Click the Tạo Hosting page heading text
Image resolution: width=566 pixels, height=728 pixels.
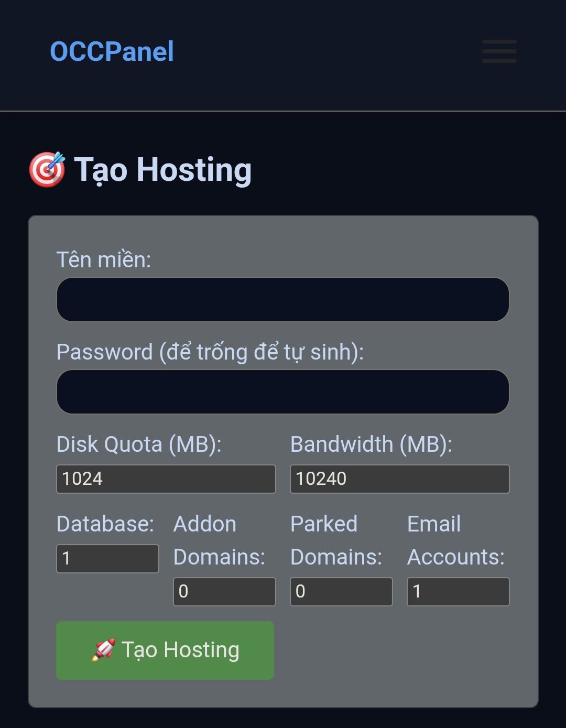coord(162,170)
